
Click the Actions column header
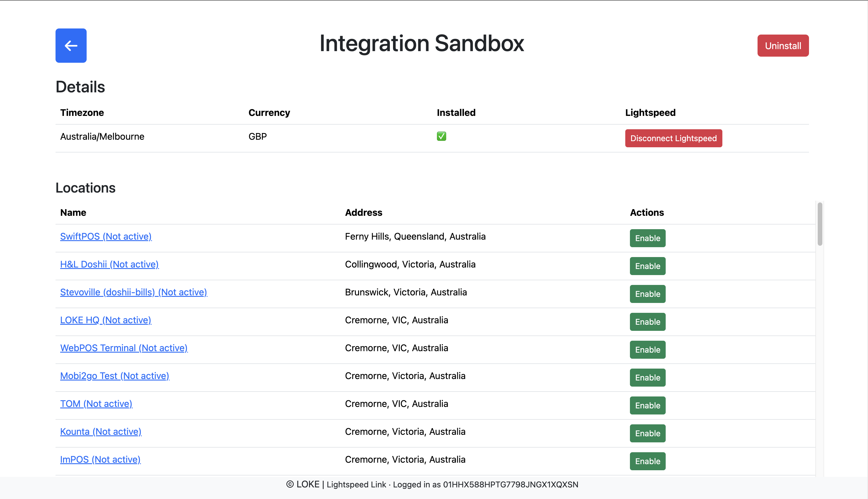coord(647,213)
